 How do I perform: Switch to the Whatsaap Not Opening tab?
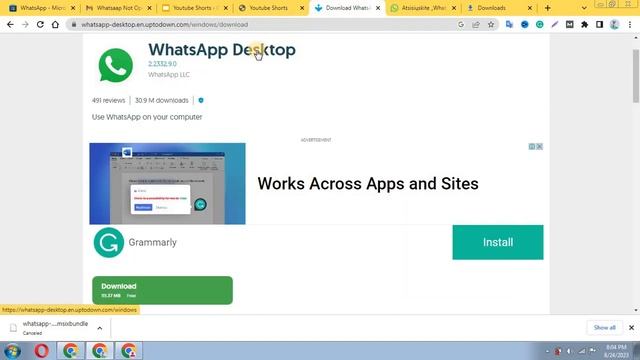click(119, 8)
